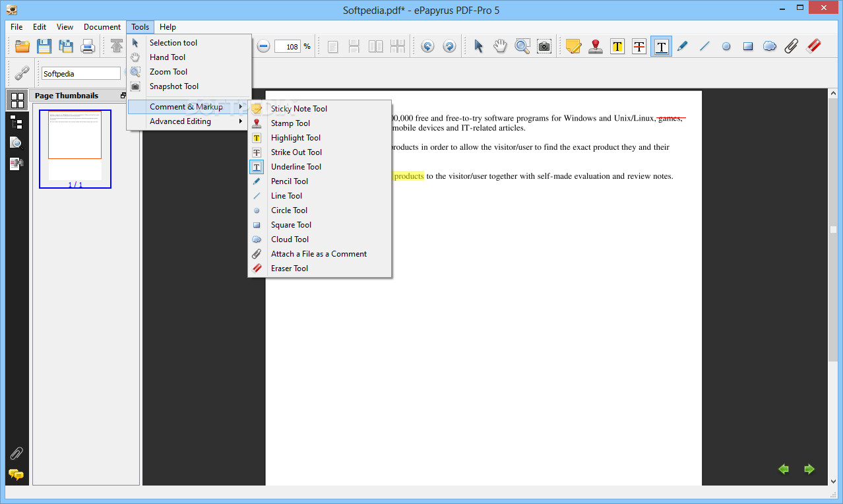Viewport: 843px width, 504px height.
Task: Select the Stamp toolbar icon
Action: [596, 46]
